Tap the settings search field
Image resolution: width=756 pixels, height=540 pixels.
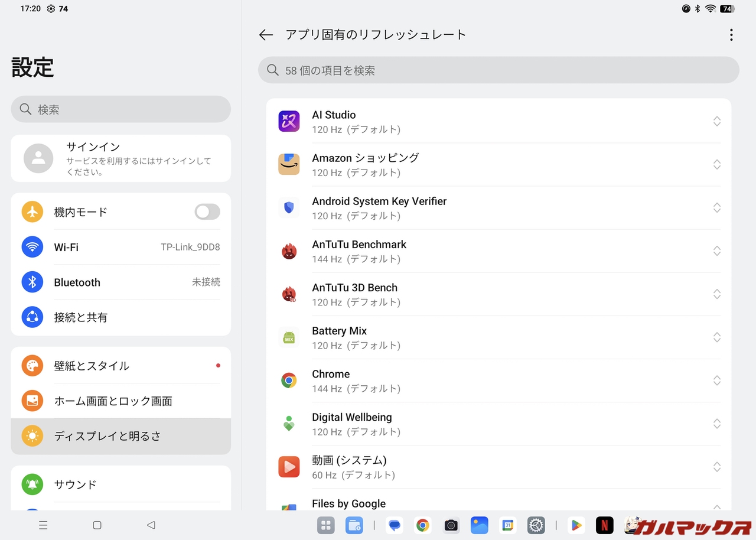click(x=120, y=109)
